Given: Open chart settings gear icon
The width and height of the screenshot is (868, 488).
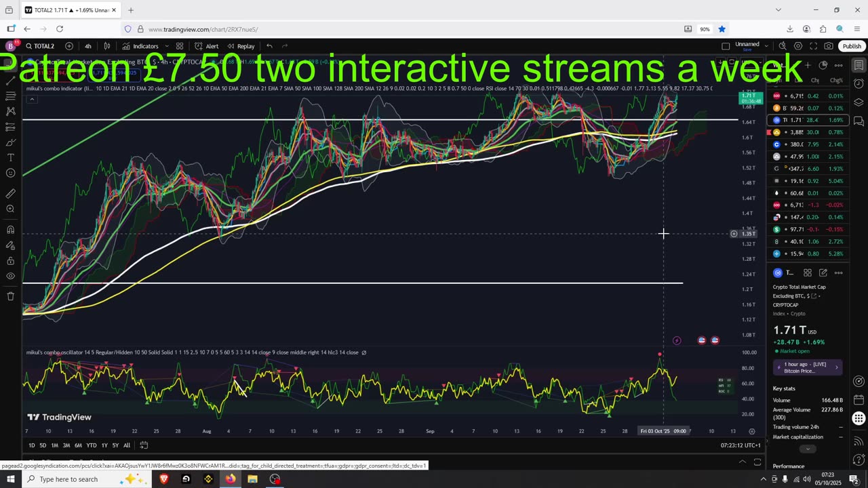Looking at the screenshot, I should (x=798, y=46).
